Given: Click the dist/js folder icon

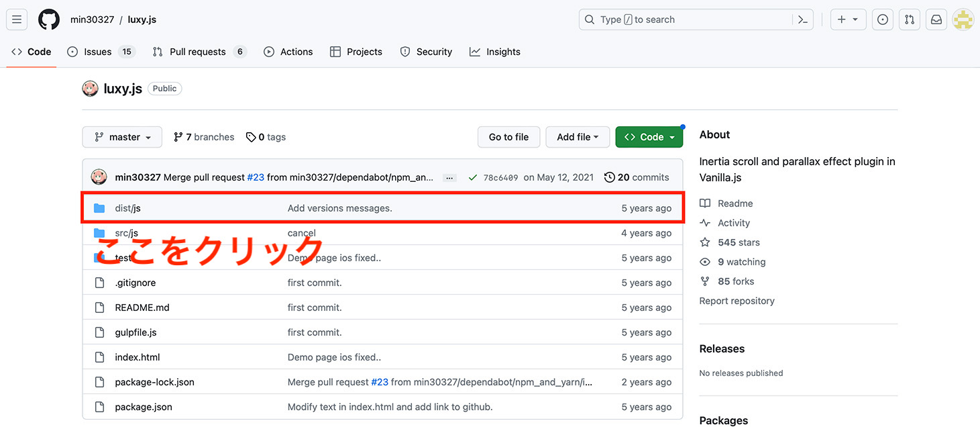Looking at the screenshot, I should coord(99,208).
